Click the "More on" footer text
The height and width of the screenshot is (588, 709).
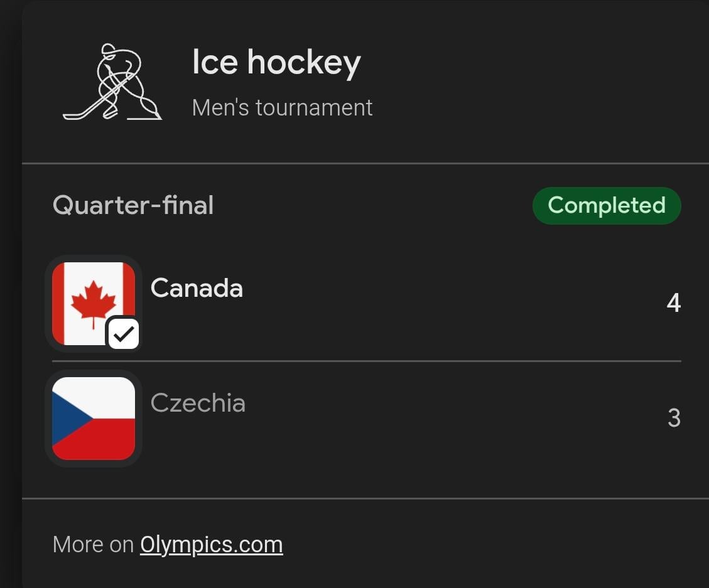point(93,544)
